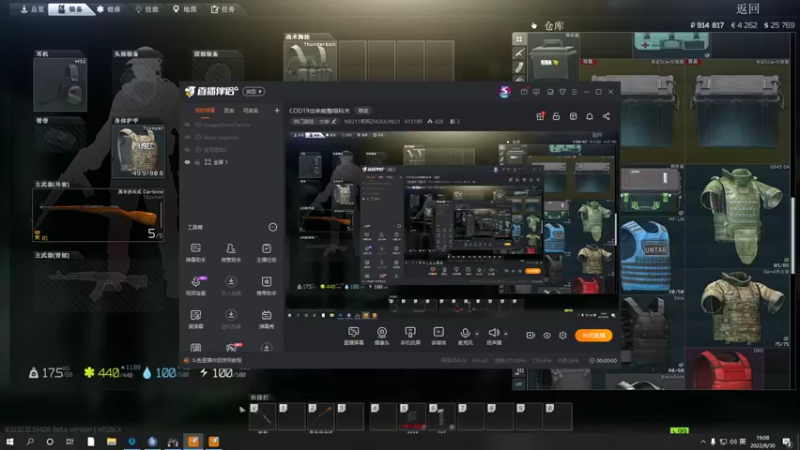This screenshot has height=450, width=800.
Task: Select the blue UNTAR armor vest in stash
Action: pos(646,255)
